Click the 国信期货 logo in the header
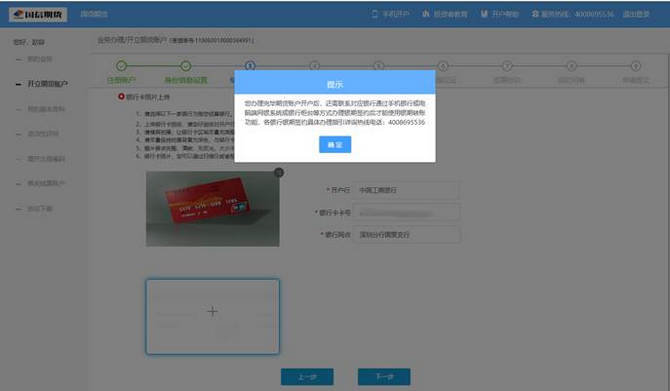The width and height of the screenshot is (670, 391). (x=38, y=15)
